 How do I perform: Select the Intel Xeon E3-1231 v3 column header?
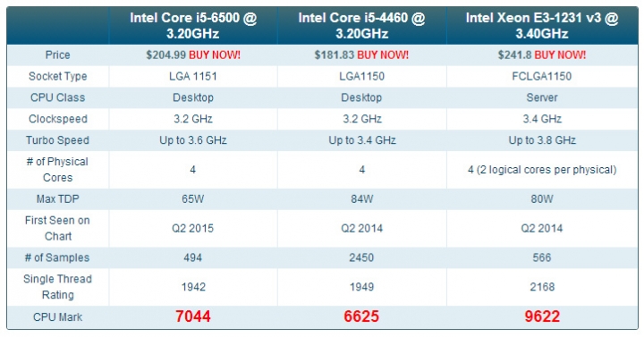click(542, 25)
